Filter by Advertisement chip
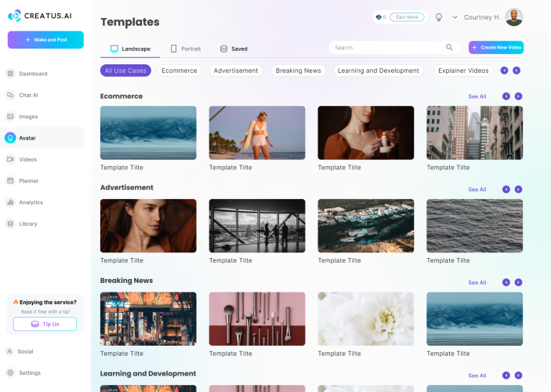This screenshot has width=551, height=392. [x=236, y=71]
